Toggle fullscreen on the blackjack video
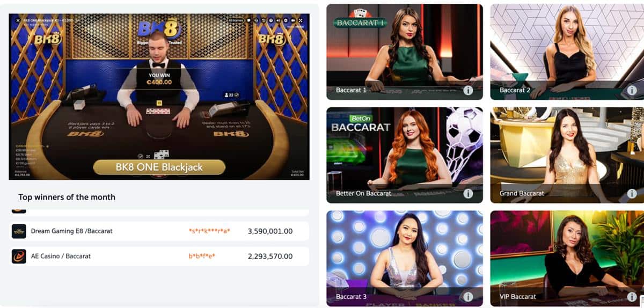644x308 pixels. [x=301, y=20]
